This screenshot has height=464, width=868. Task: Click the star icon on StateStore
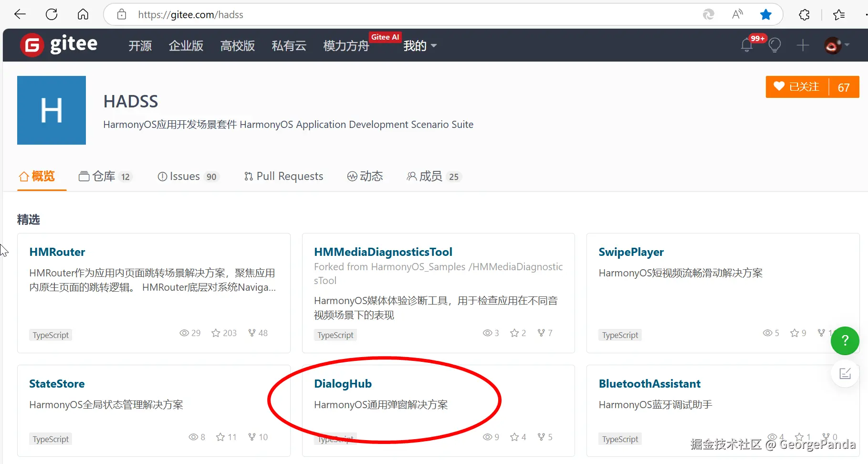click(220, 437)
